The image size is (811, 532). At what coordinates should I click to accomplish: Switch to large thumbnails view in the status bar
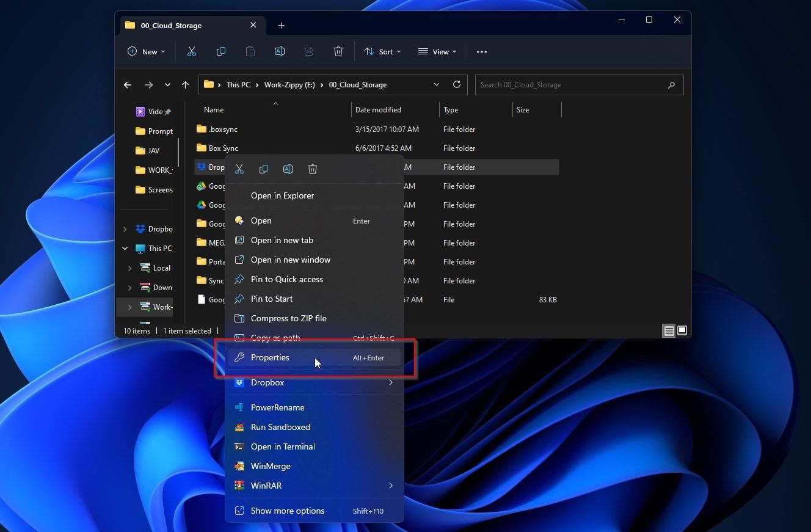coord(682,330)
